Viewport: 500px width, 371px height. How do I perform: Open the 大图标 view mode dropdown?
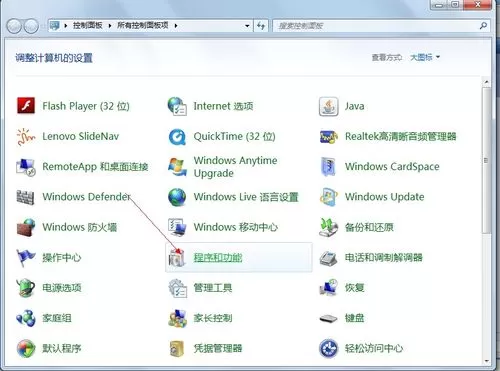pos(425,57)
